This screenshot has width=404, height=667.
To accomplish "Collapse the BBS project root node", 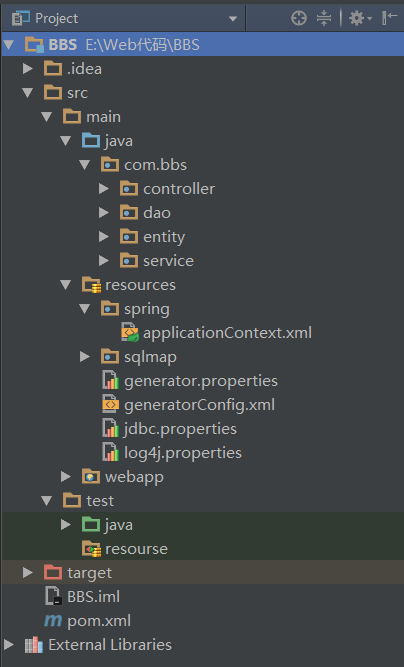I will [x=9, y=44].
